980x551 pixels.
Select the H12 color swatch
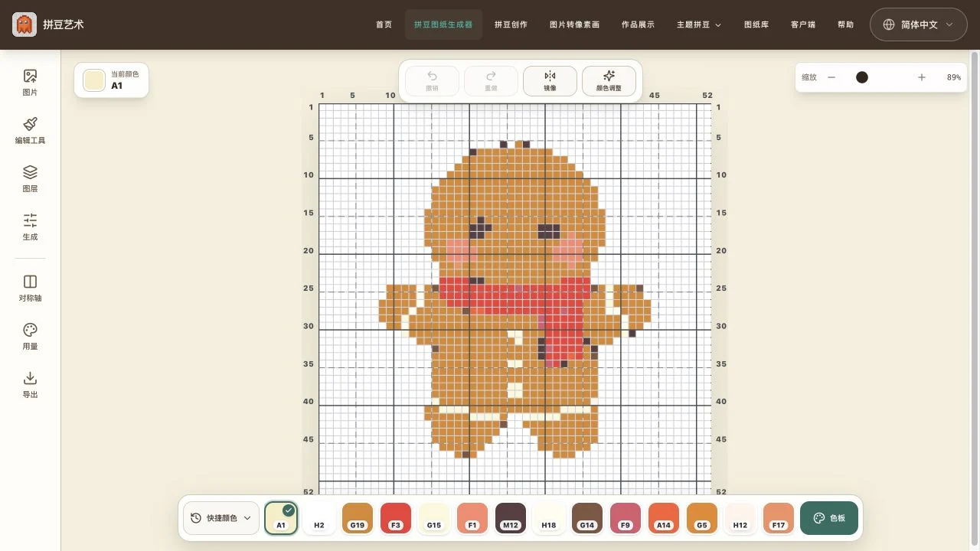point(740,518)
